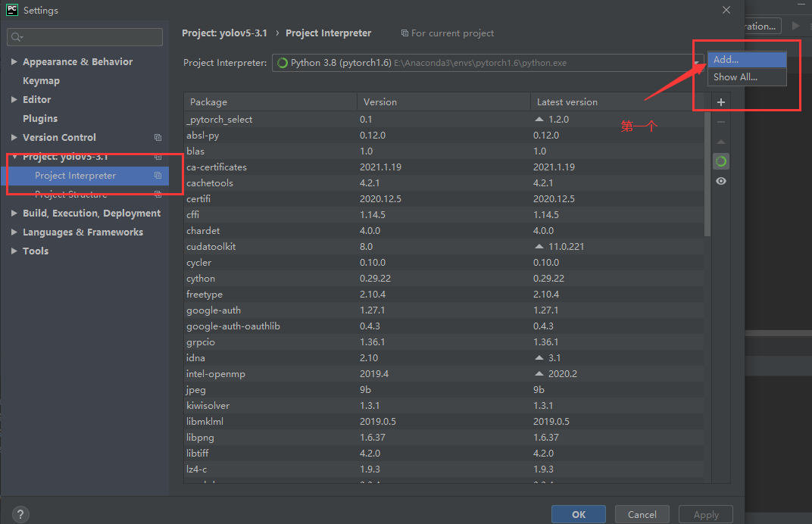This screenshot has height=524, width=812.
Task: Click the OK button
Action: [579, 515]
